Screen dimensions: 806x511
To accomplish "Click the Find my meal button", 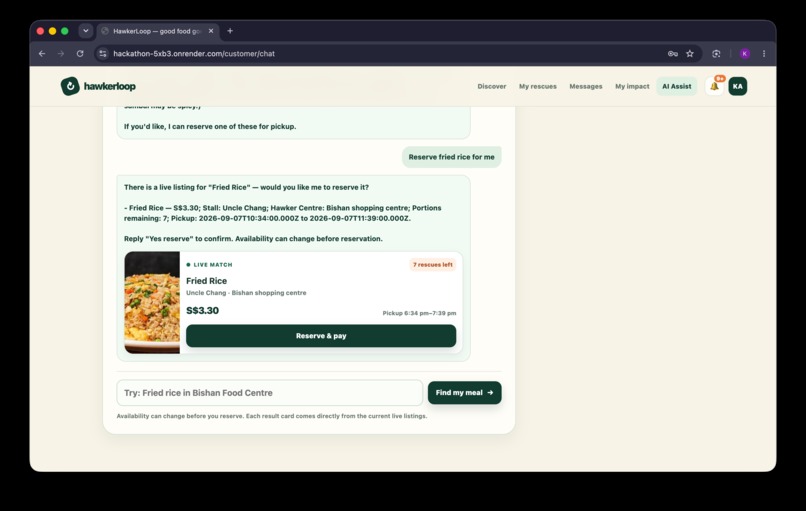I will point(464,392).
